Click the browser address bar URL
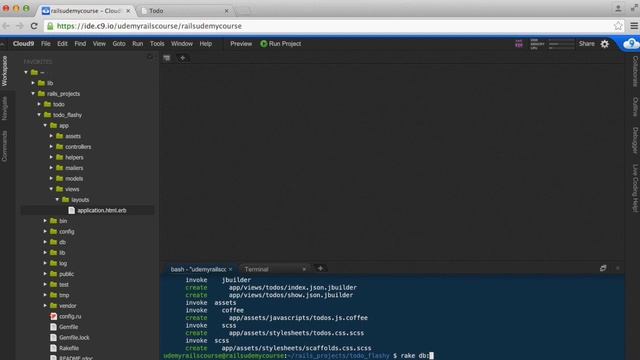640x360 pixels. (x=149, y=26)
